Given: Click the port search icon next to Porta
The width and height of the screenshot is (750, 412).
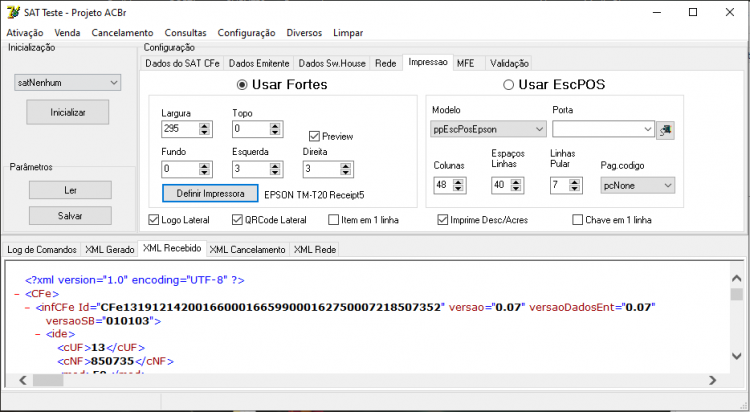Looking at the screenshot, I should click(665, 130).
